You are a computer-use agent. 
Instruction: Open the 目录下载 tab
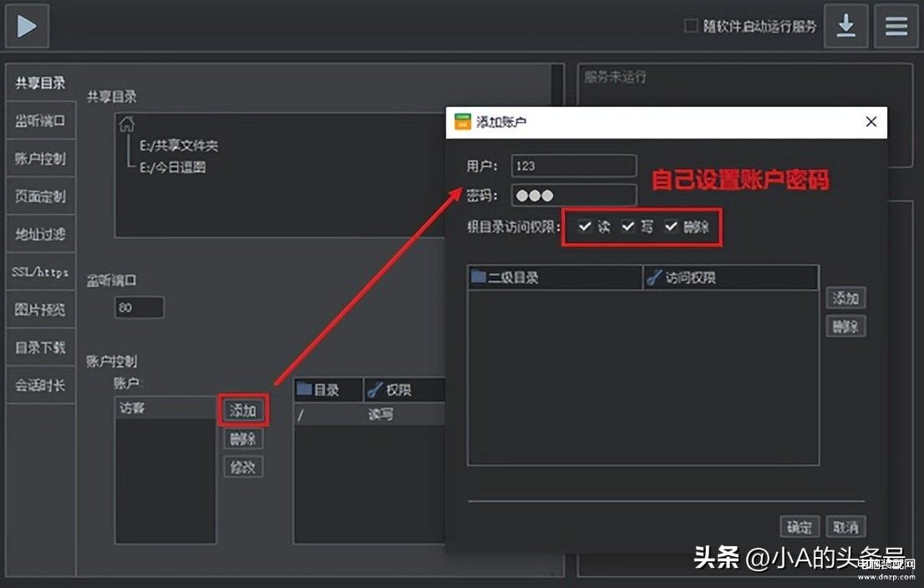[40, 347]
